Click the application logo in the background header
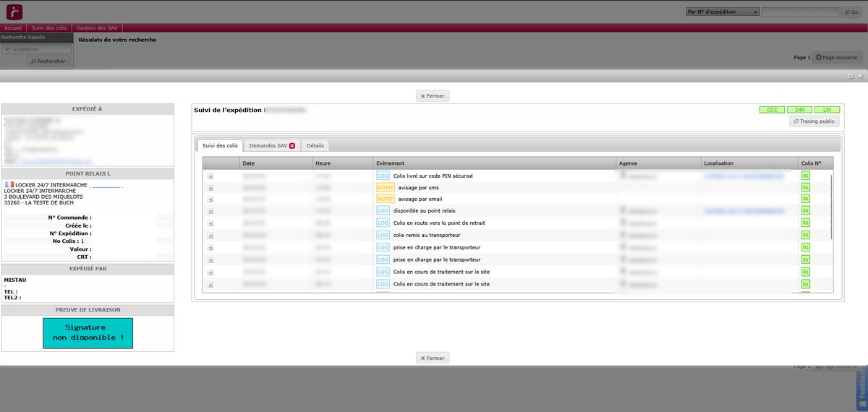The width and height of the screenshot is (868, 412). [x=14, y=12]
